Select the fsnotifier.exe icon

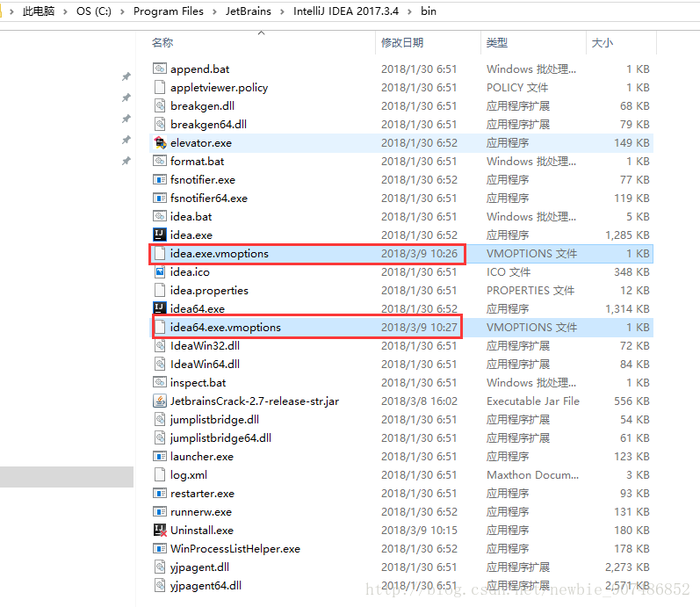[160, 179]
